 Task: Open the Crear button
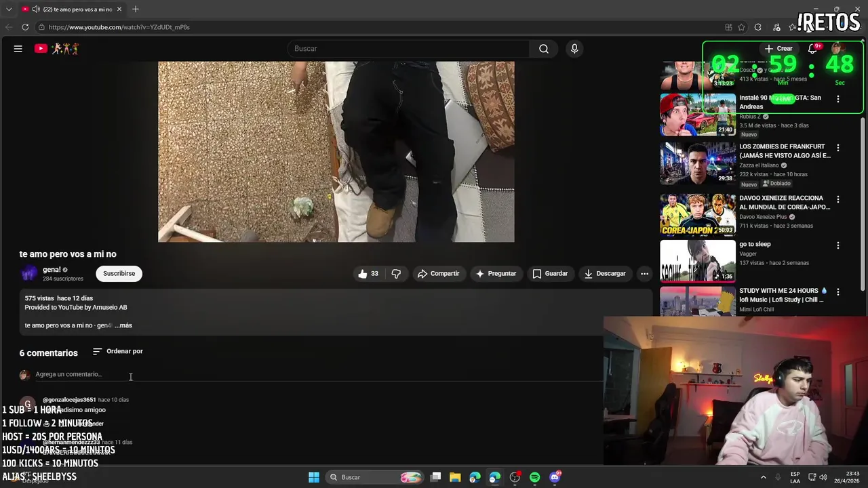[x=778, y=49]
